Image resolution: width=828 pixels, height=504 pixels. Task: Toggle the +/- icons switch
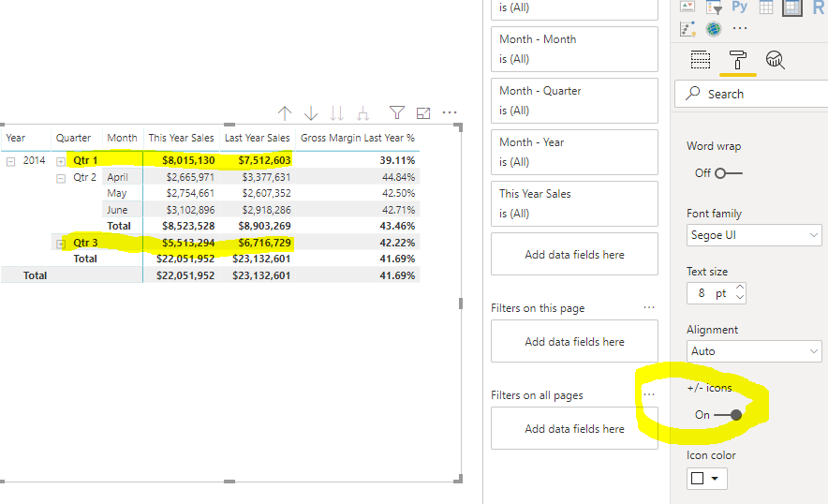[x=728, y=415]
